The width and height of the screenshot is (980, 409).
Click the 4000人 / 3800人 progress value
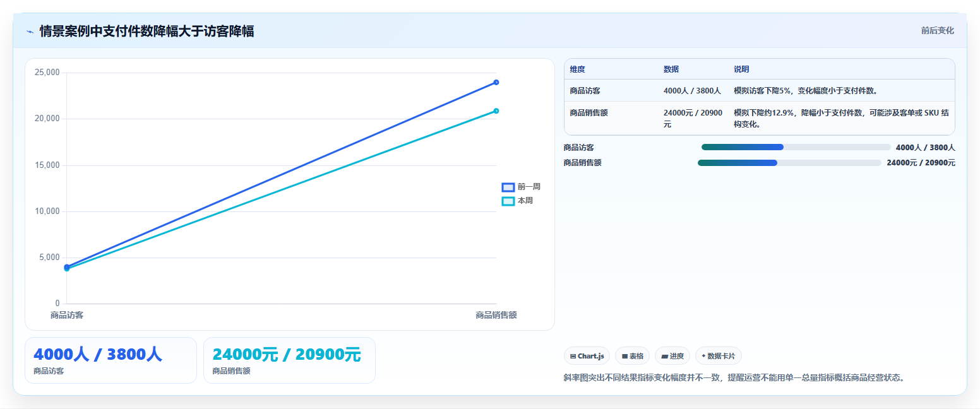[x=925, y=148]
